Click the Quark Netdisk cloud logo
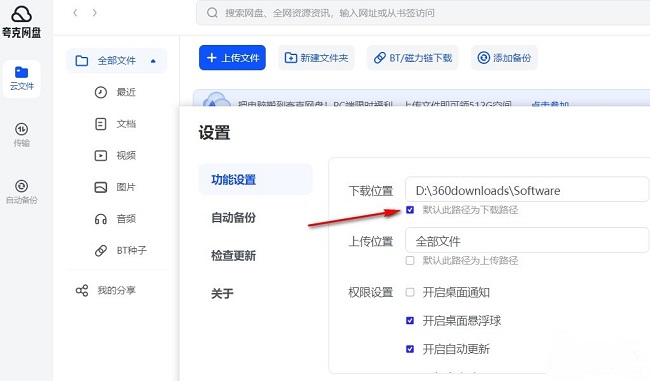 click(x=21, y=15)
